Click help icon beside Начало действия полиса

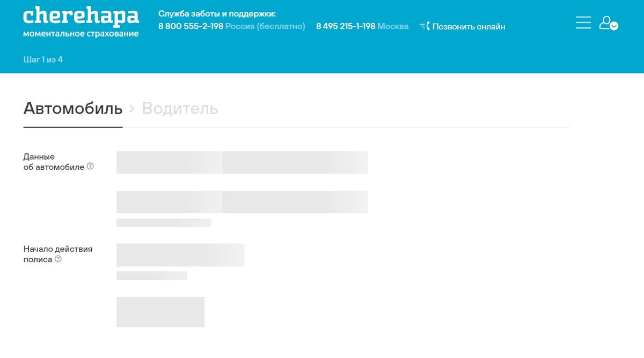(x=58, y=259)
